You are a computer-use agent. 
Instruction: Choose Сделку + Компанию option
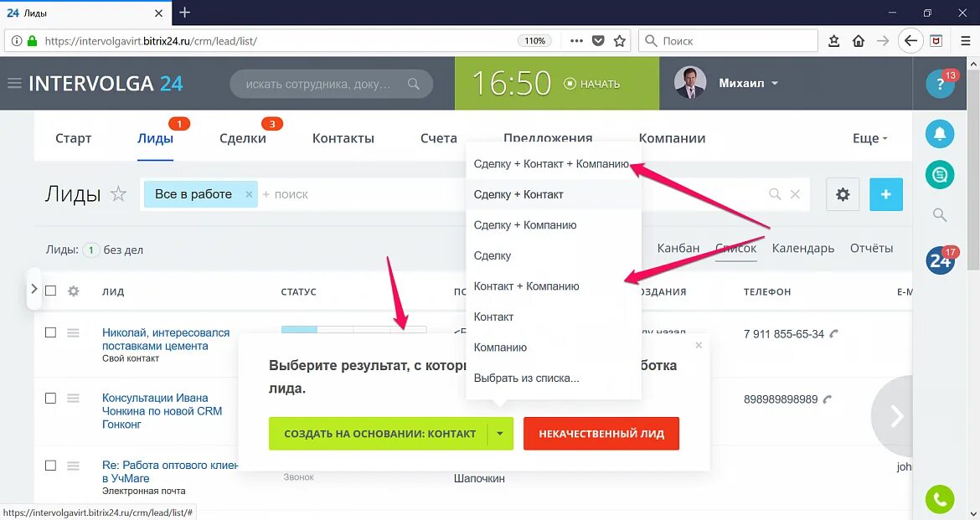click(x=554, y=225)
